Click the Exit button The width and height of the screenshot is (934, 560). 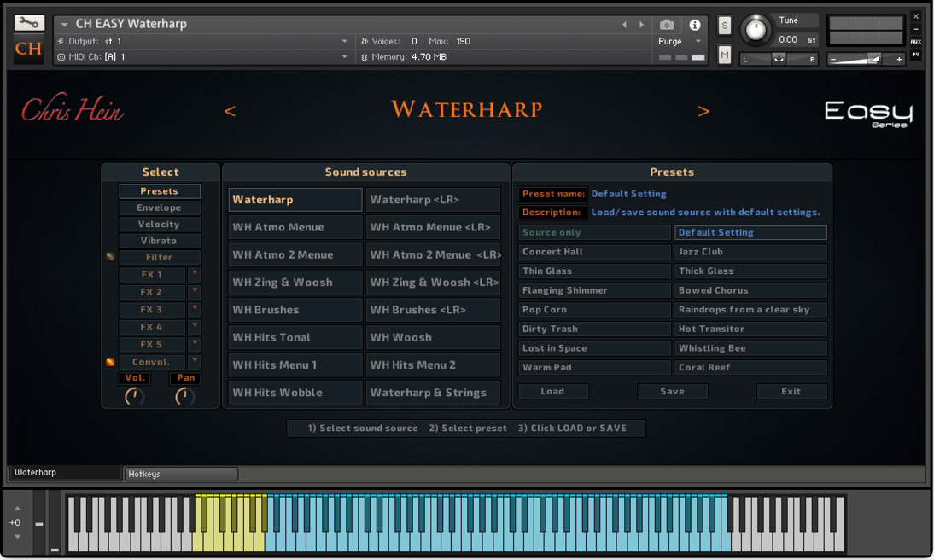[791, 392]
